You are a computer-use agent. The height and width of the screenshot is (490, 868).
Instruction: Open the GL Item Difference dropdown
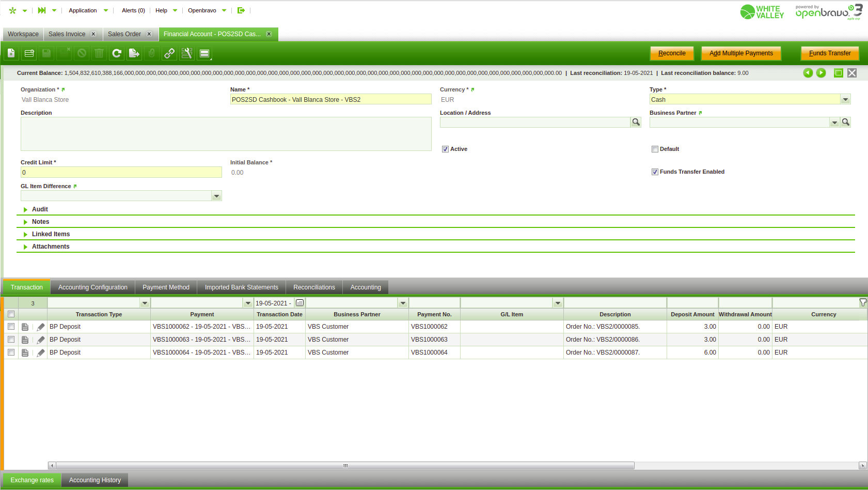click(x=216, y=196)
